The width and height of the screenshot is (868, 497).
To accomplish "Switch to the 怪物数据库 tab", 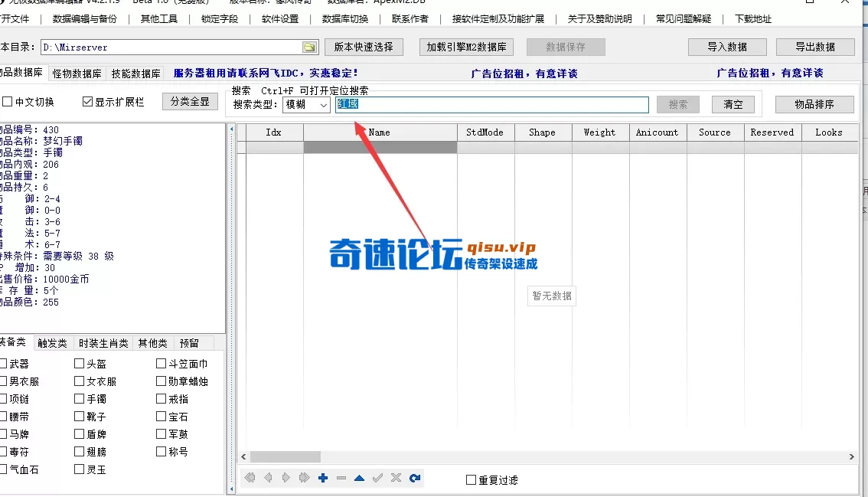I will point(77,73).
